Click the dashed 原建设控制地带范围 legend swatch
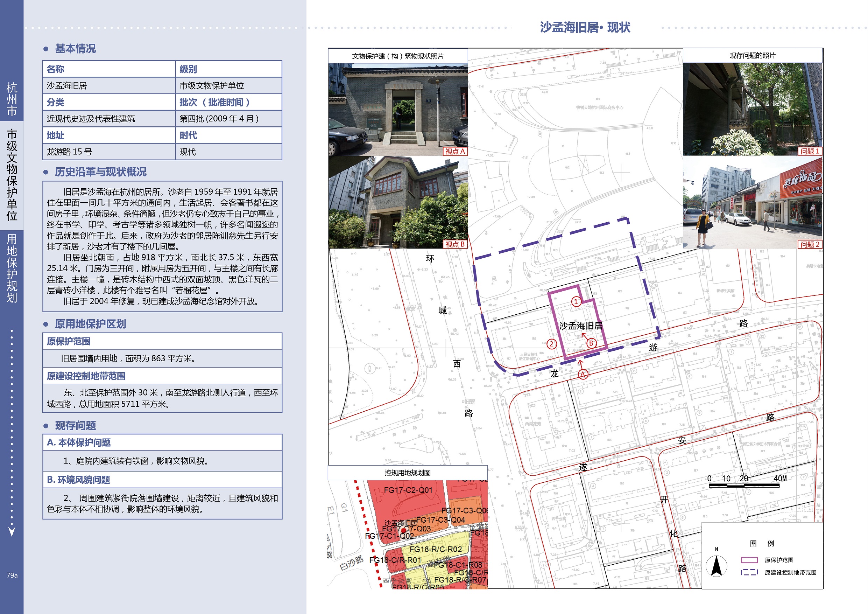This screenshot has width=868, height=614. [x=749, y=572]
